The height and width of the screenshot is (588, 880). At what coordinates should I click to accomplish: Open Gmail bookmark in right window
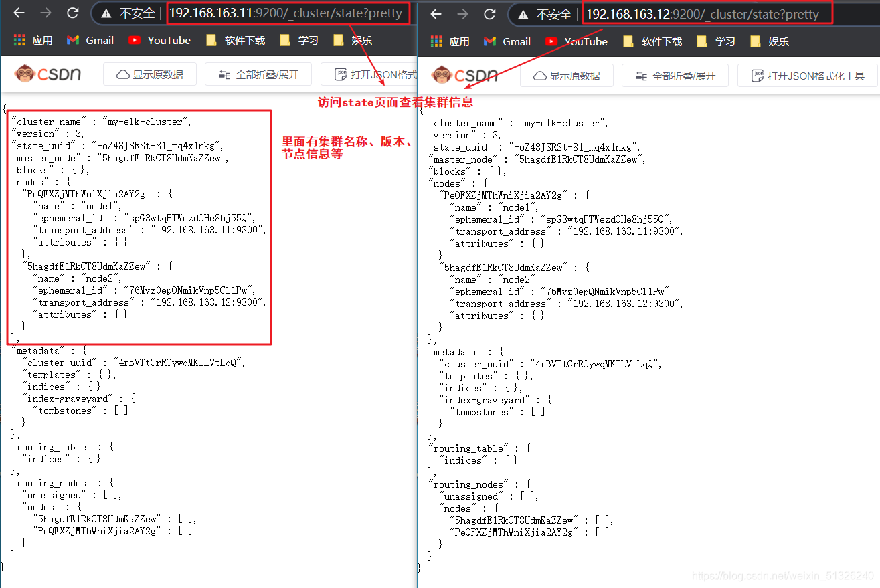click(x=507, y=41)
